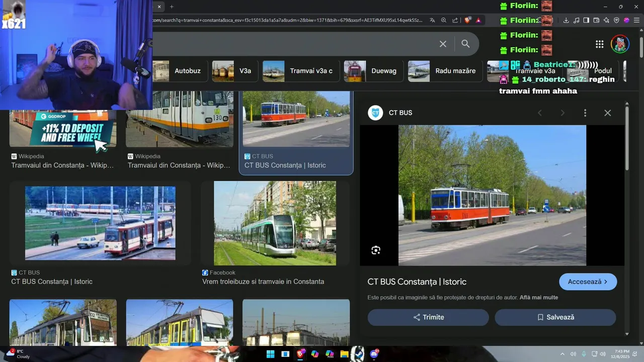Open the Brave Shields lion icon
This screenshot has width=644, height=362.
click(x=468, y=20)
